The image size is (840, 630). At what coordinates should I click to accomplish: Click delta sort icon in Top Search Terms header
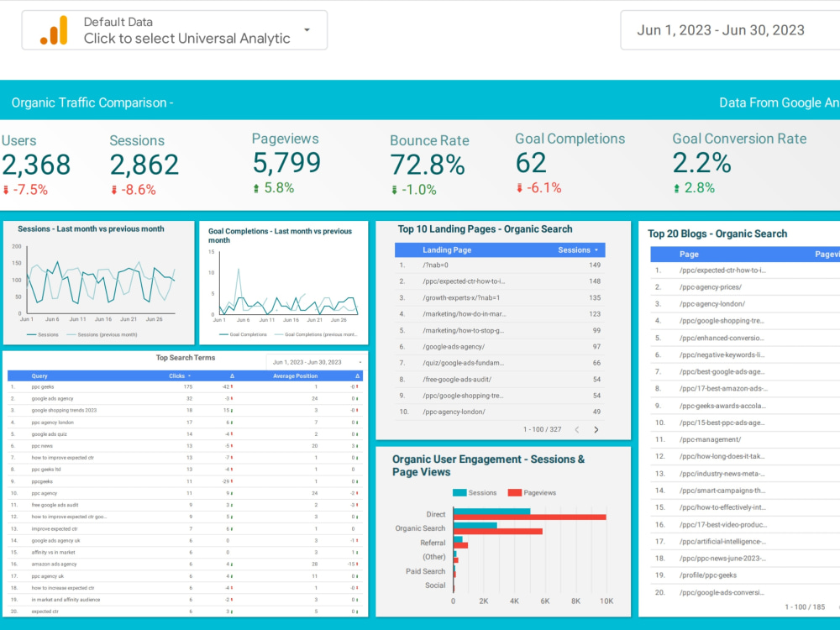click(x=232, y=375)
